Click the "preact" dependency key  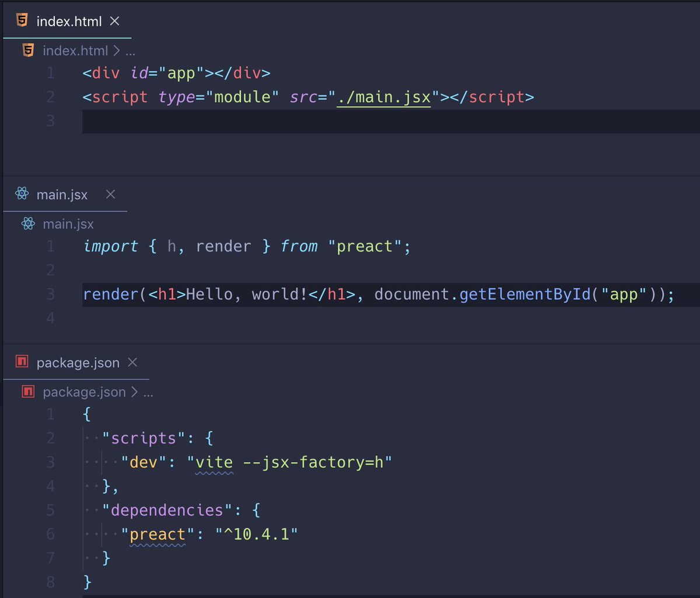[158, 534]
